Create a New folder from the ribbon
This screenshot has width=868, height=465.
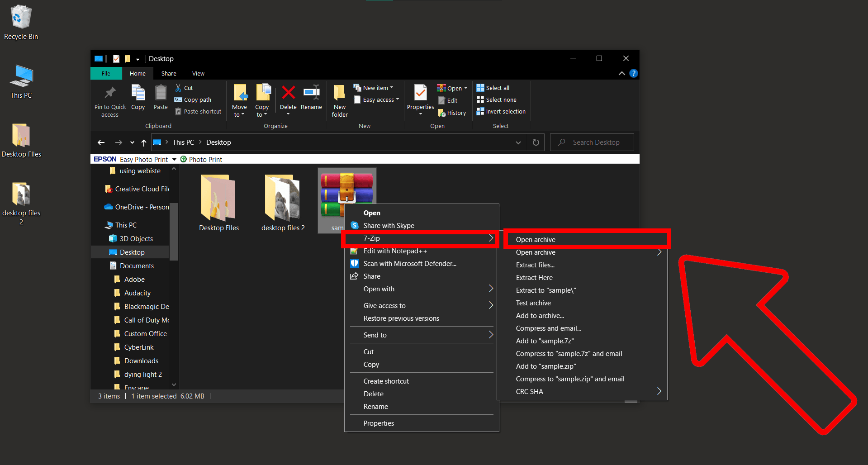[339, 100]
